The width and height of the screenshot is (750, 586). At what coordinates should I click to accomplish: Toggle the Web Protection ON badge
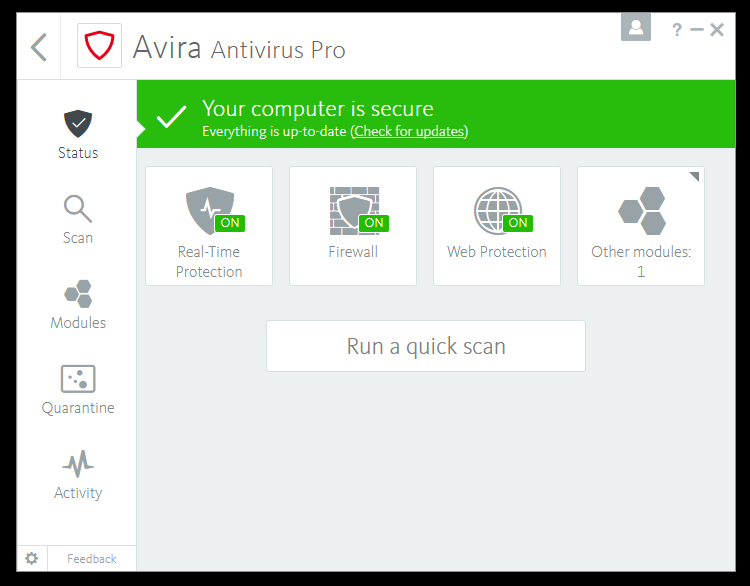coord(518,222)
